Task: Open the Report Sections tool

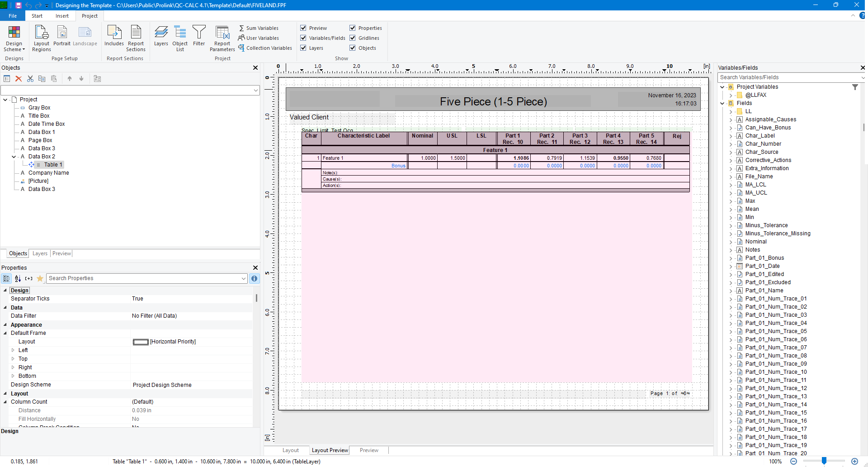Action: (x=136, y=38)
